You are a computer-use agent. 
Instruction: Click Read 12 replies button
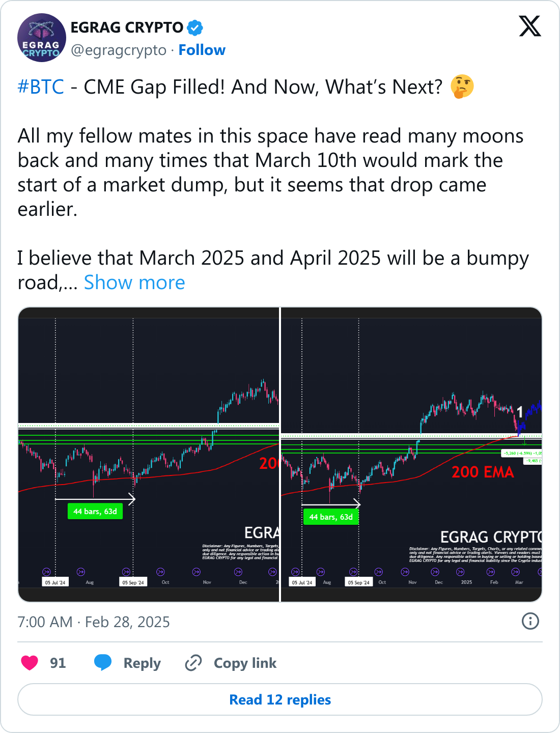coord(280,699)
